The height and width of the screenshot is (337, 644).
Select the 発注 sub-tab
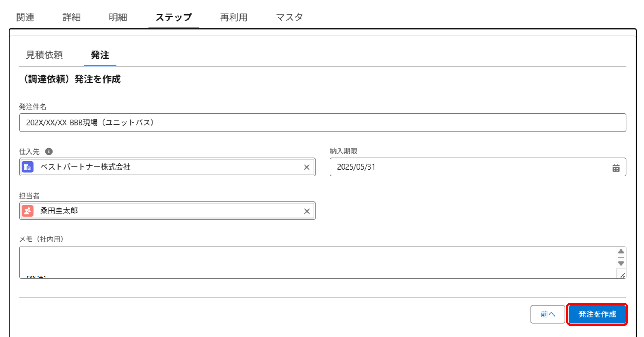[100, 55]
